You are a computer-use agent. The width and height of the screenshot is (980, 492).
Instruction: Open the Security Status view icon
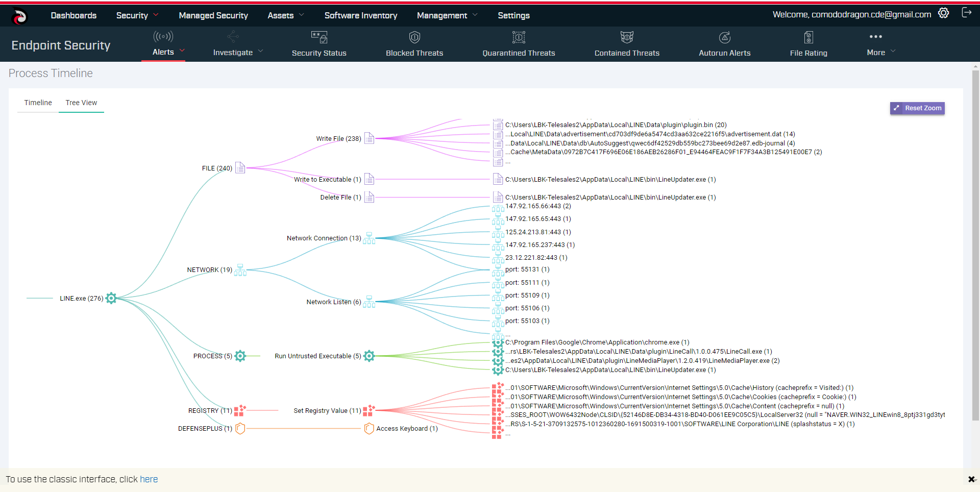(x=318, y=37)
